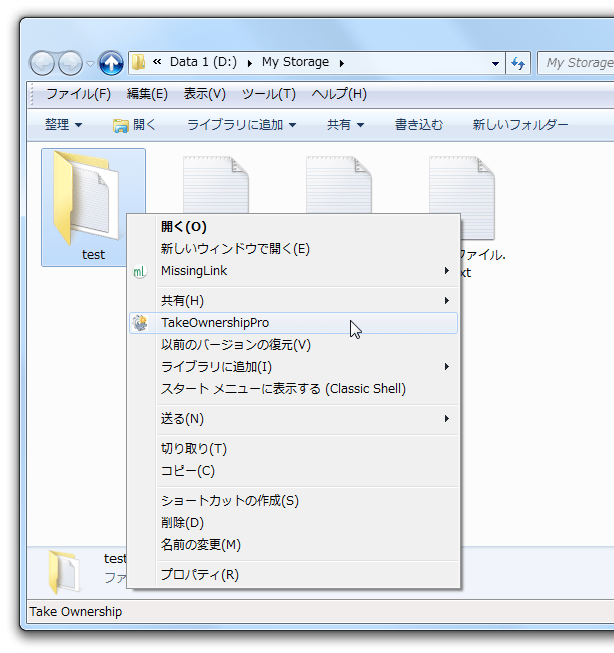Choose 開く(O) from context menu
The height and width of the screenshot is (653, 614).
pyautogui.click(x=293, y=227)
